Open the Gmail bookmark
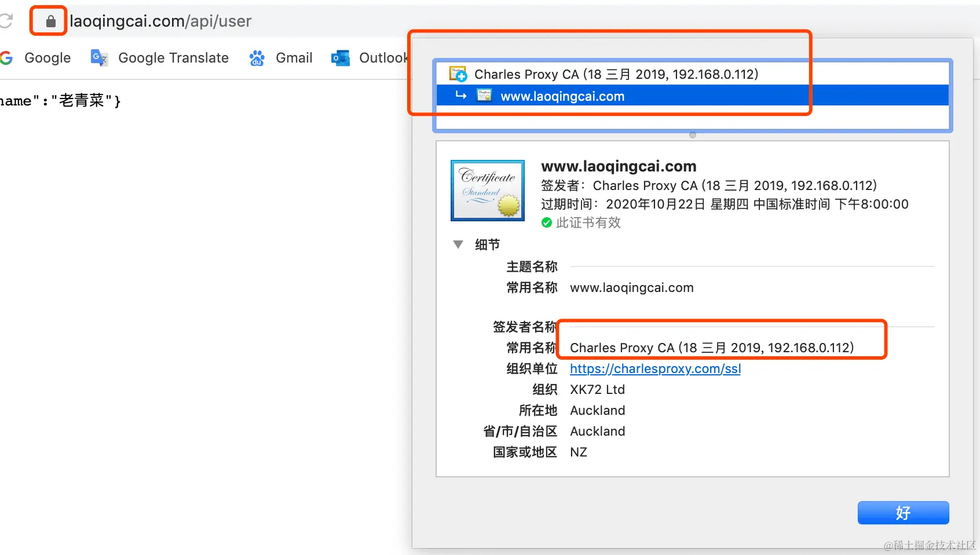This screenshot has height=555, width=980. pyautogui.click(x=294, y=58)
